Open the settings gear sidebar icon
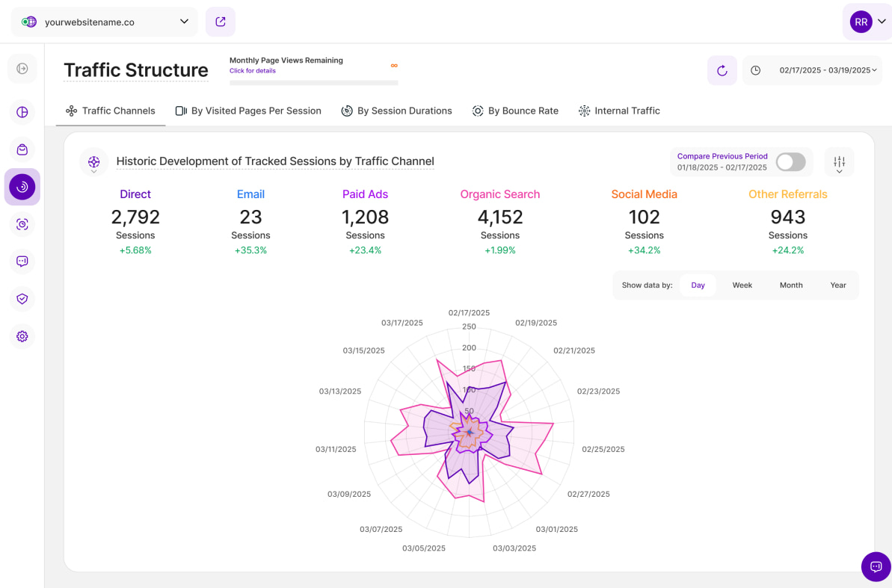This screenshot has height=588, width=892. click(x=22, y=336)
